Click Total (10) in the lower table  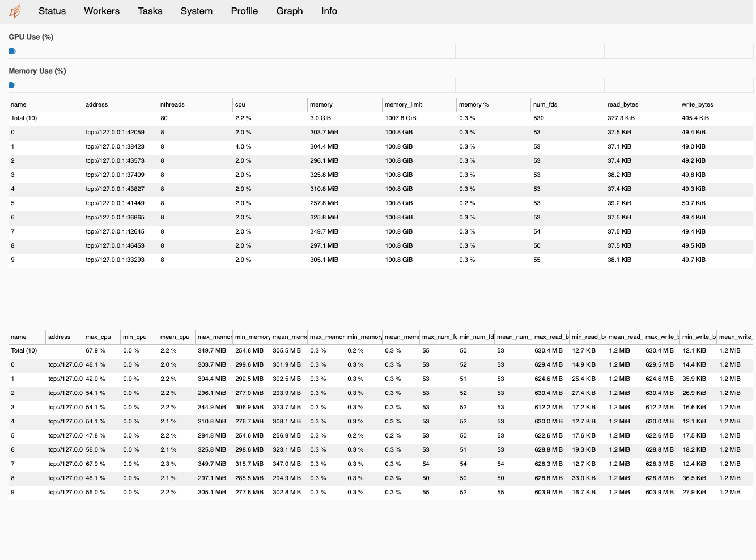(24, 350)
